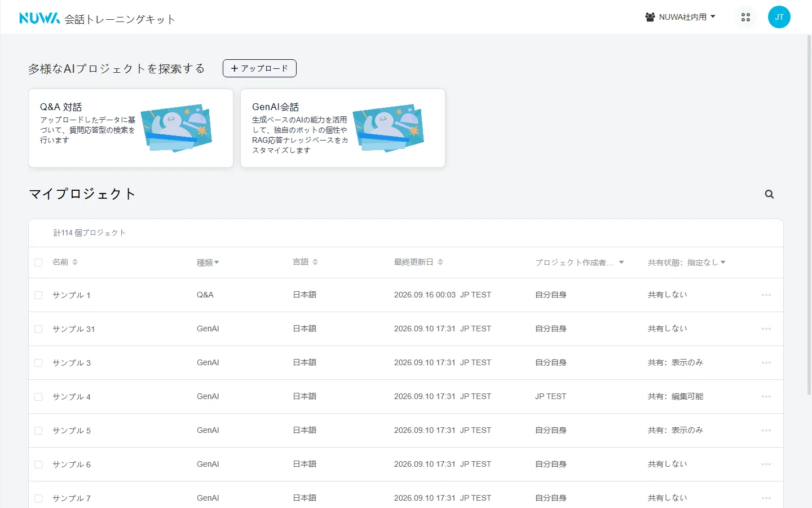Check the box for サンプル 31
This screenshot has height=508, width=812.
pos(38,329)
